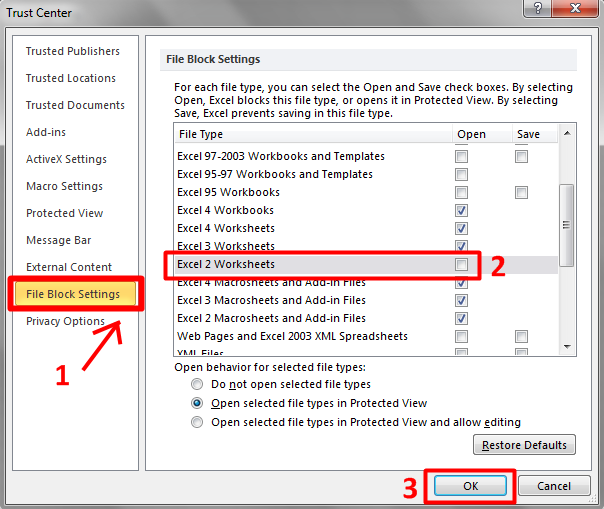Check the Open box for Excel 2 Worksheets

coord(461,265)
